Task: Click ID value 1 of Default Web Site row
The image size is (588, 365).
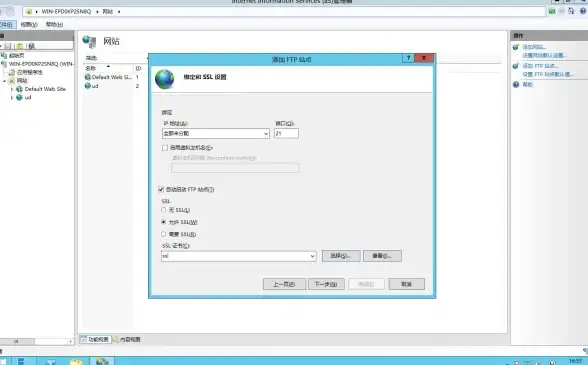Action: [x=137, y=77]
